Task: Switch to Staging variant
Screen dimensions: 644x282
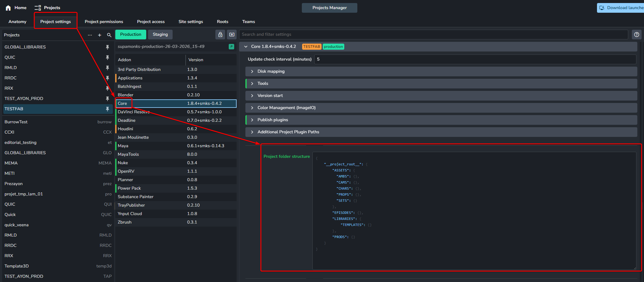Action: (160, 35)
